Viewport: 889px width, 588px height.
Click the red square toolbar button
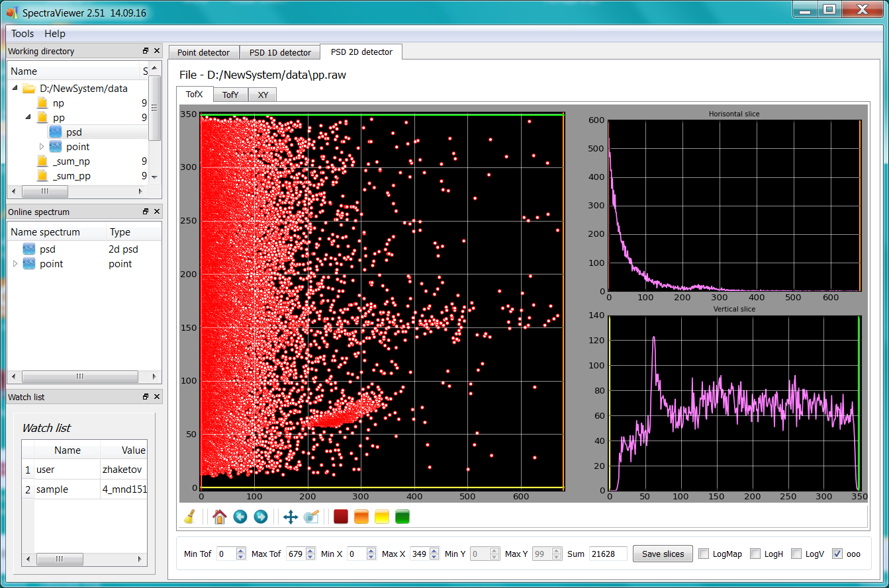click(x=341, y=517)
